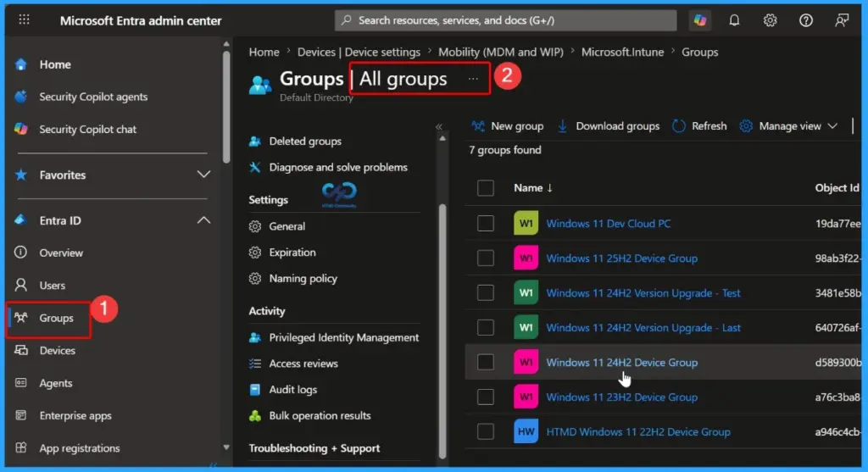Open the notifications bell

tap(734, 20)
